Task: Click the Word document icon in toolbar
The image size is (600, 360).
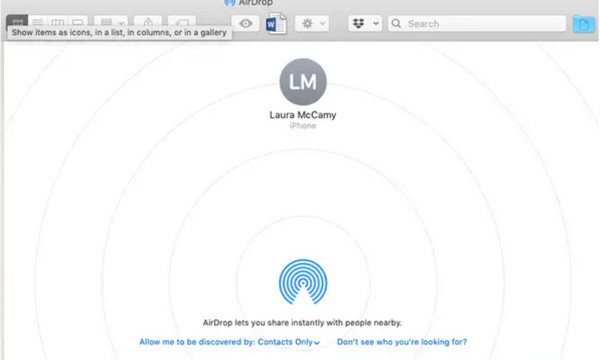Action: [x=276, y=24]
